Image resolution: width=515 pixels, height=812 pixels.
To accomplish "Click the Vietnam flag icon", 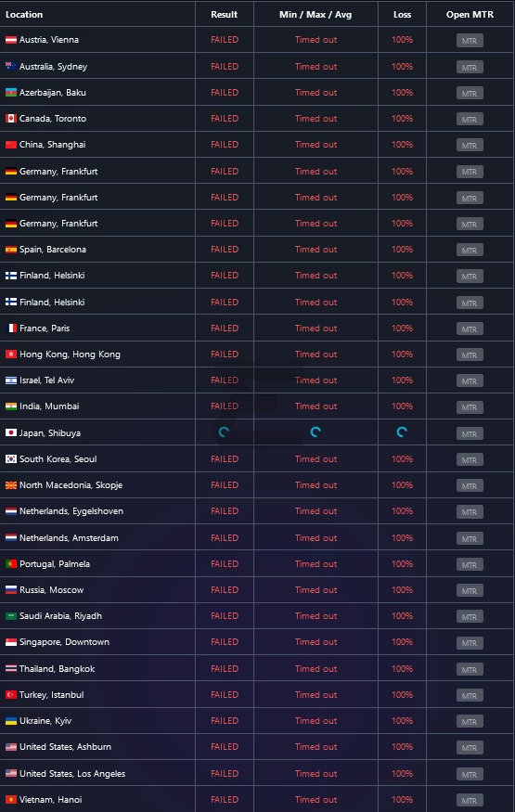I will 11,800.
